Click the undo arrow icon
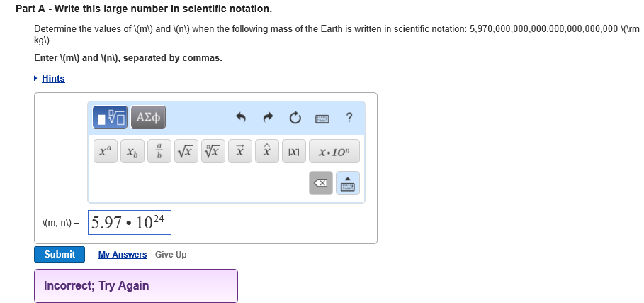Viewport: 644px width, 303px height. (x=240, y=119)
